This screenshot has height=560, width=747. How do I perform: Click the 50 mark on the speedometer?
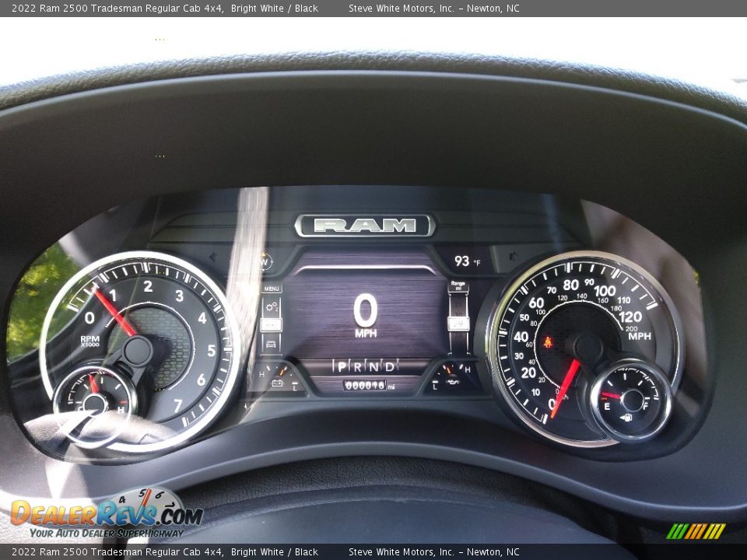click(524, 317)
